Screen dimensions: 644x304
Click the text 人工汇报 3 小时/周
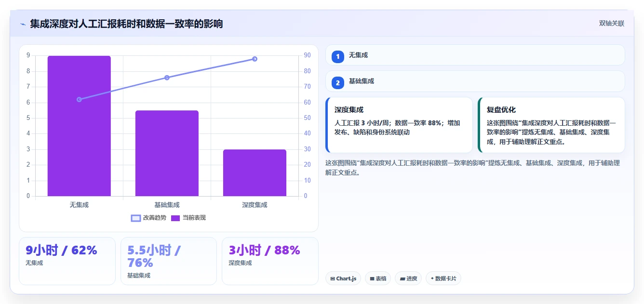(363, 123)
